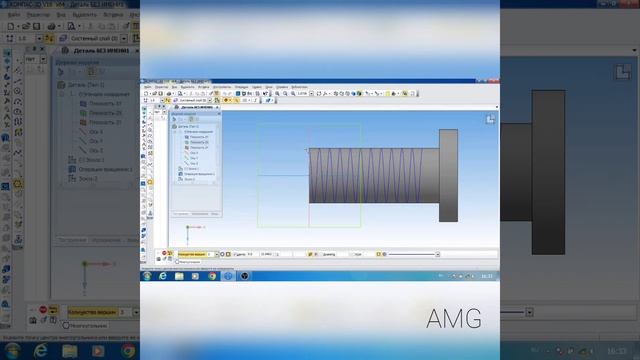
Task: Click vertex count field in central property bar
Action: [x=210, y=254]
